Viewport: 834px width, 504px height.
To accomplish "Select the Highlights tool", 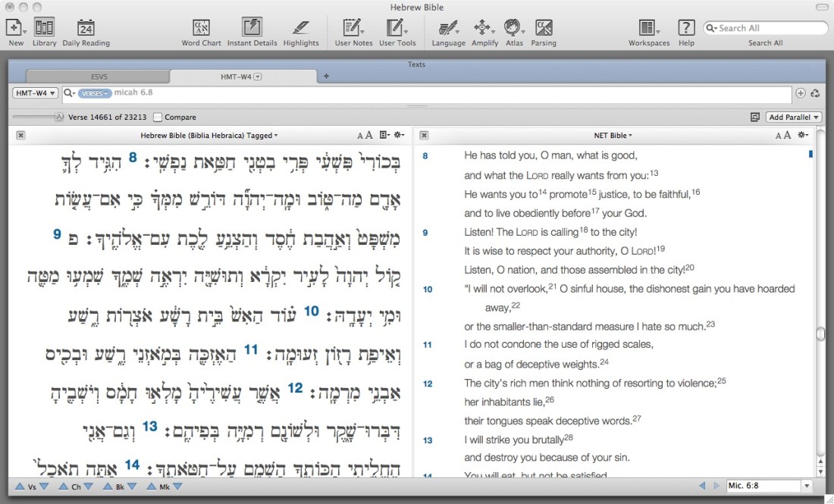I will [301, 29].
